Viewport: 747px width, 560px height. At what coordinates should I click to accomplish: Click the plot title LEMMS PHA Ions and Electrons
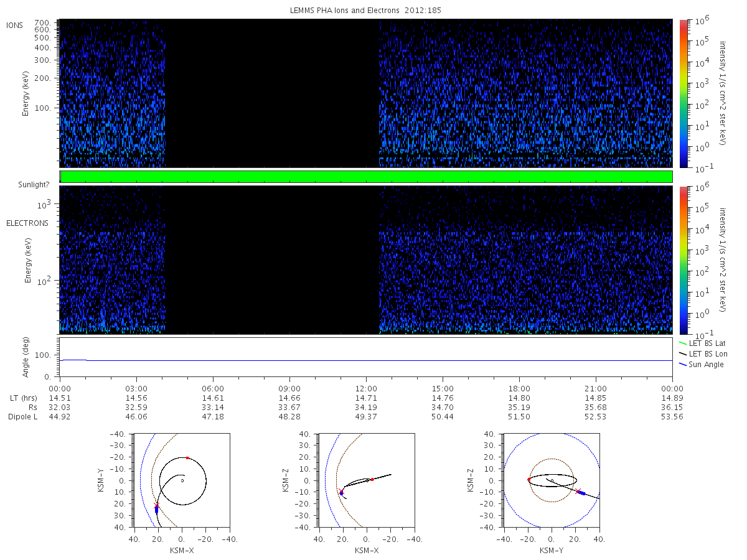[364, 10]
